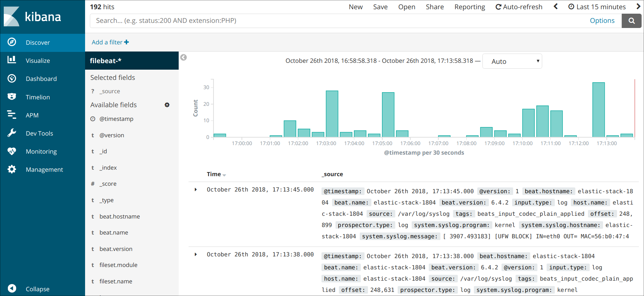Open Visualize bar chart icon

pyautogui.click(x=12, y=60)
